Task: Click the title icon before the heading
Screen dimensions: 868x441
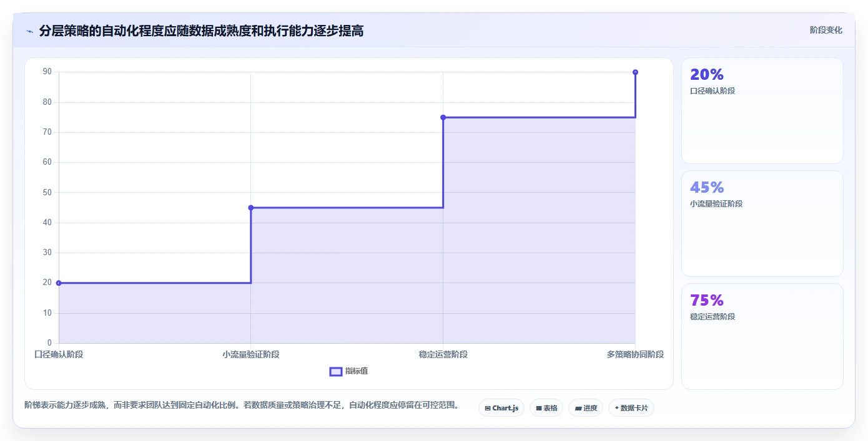Action: 29,31
